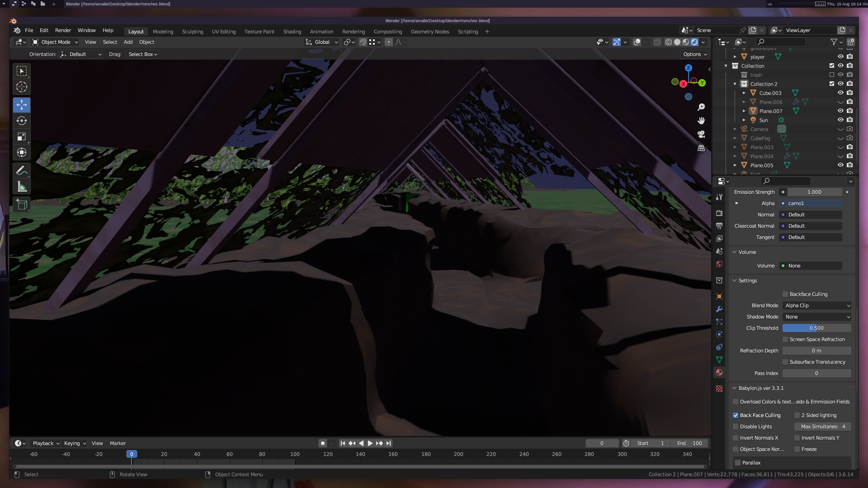Toggle camera view in viewport
This screenshot has height=488, width=868.
pyautogui.click(x=701, y=134)
